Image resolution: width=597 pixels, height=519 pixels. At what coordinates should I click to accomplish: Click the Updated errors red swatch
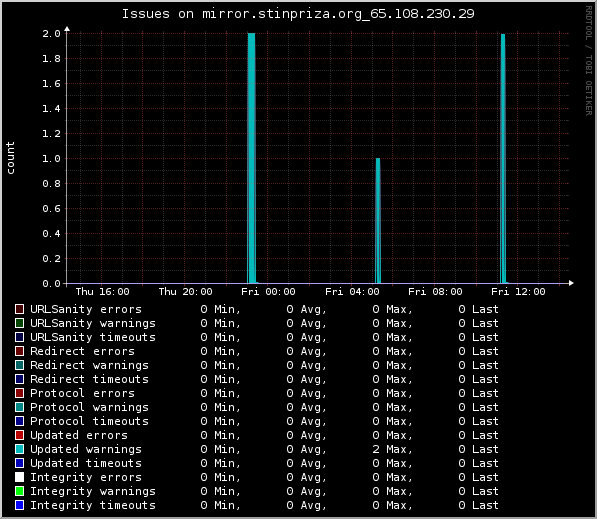[x=19, y=435]
